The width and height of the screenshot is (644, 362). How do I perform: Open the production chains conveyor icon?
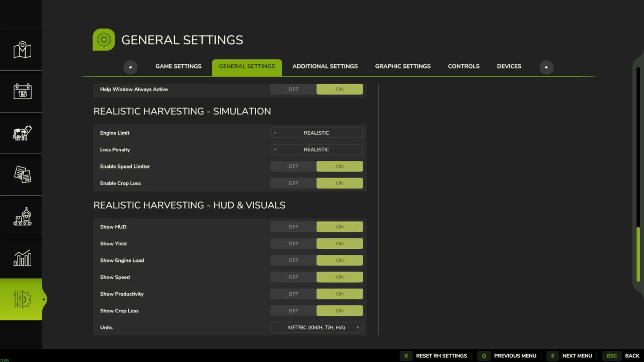click(x=21, y=216)
